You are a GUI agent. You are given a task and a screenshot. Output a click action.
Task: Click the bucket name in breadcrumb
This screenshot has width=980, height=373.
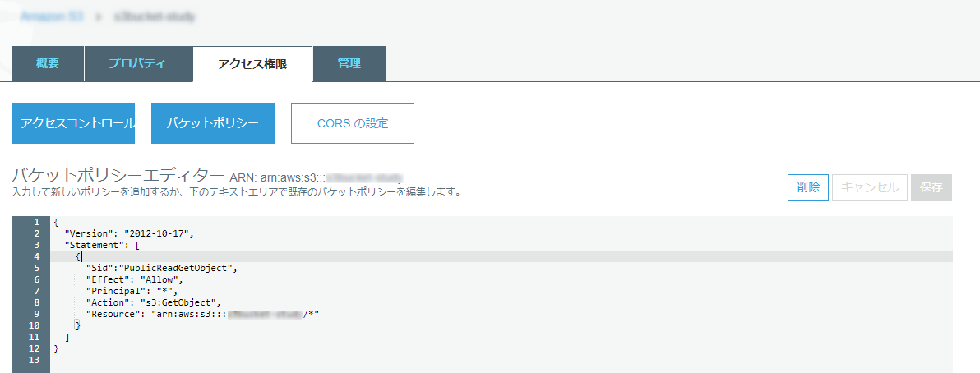tap(154, 16)
